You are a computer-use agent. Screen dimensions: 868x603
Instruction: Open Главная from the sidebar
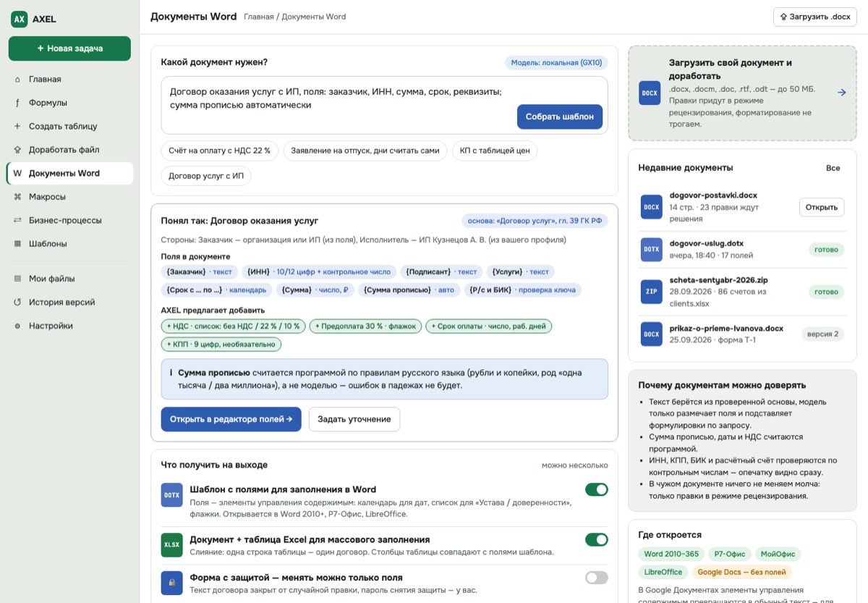click(x=69, y=79)
